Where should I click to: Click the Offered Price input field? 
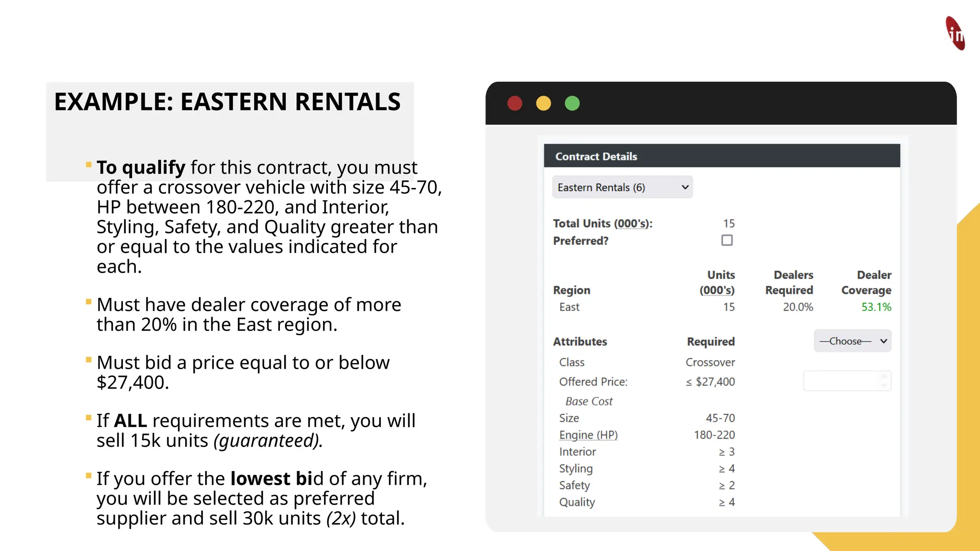[847, 381]
